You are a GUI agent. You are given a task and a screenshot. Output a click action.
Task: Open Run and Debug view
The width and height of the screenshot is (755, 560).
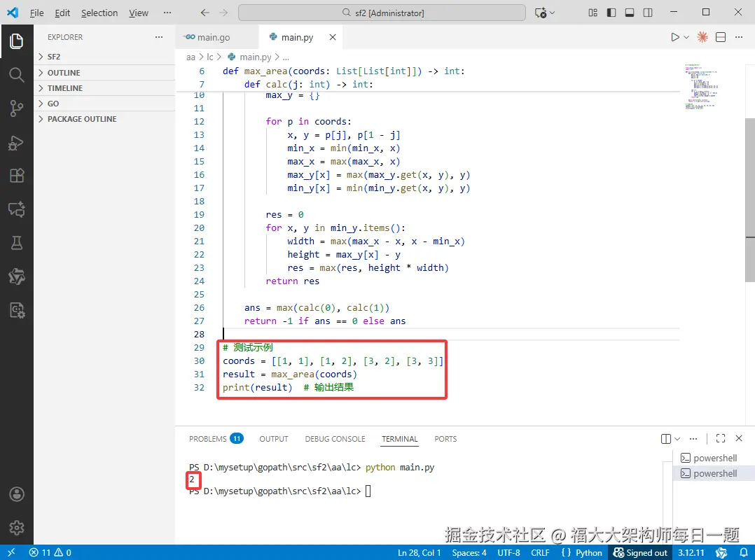[x=16, y=142]
